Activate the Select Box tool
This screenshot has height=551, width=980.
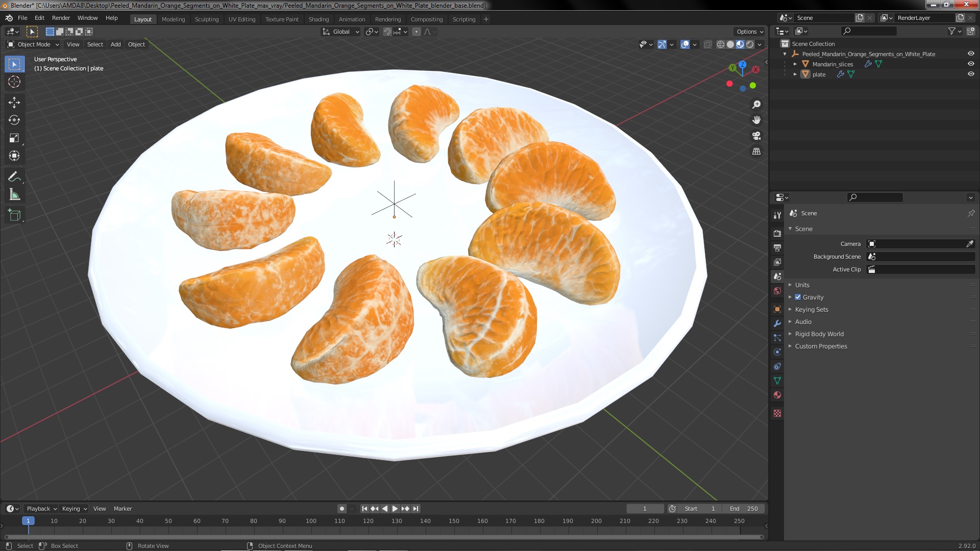click(x=14, y=64)
